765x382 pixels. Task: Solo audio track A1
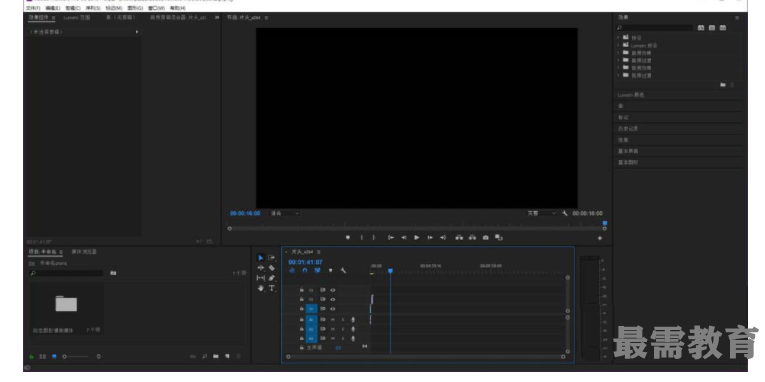click(x=343, y=320)
